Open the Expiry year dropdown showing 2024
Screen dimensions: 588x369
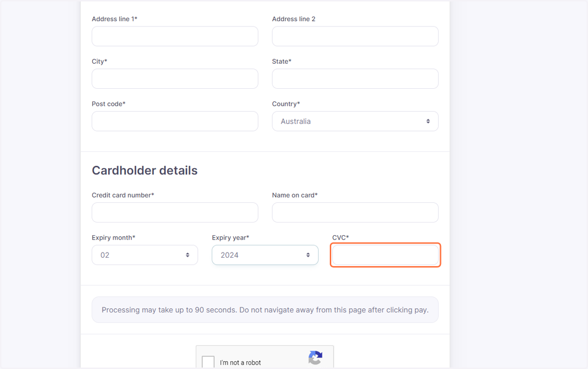[x=265, y=255]
